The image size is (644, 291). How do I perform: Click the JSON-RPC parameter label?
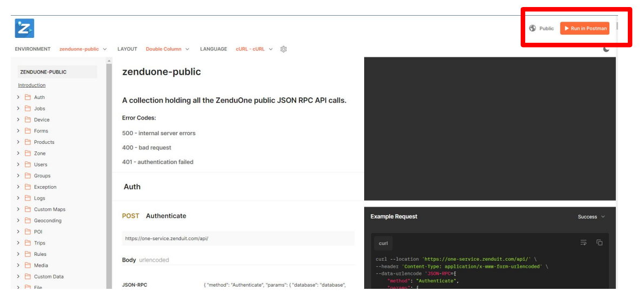pos(135,285)
